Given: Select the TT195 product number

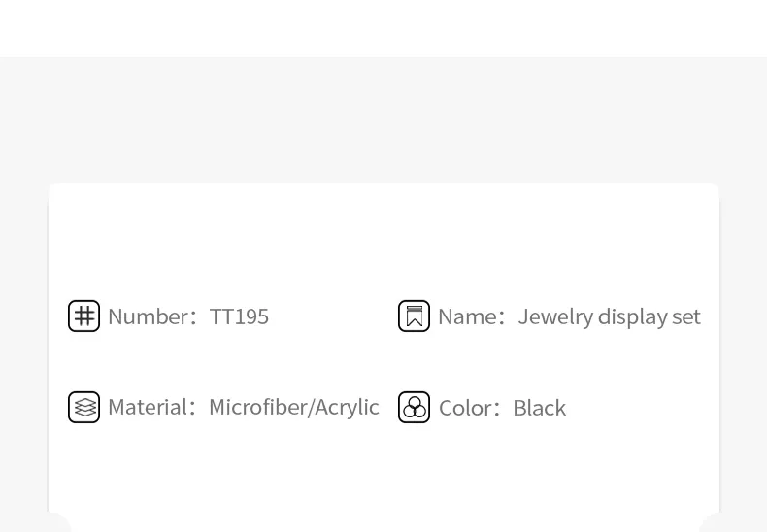Looking at the screenshot, I should pyautogui.click(x=239, y=316).
